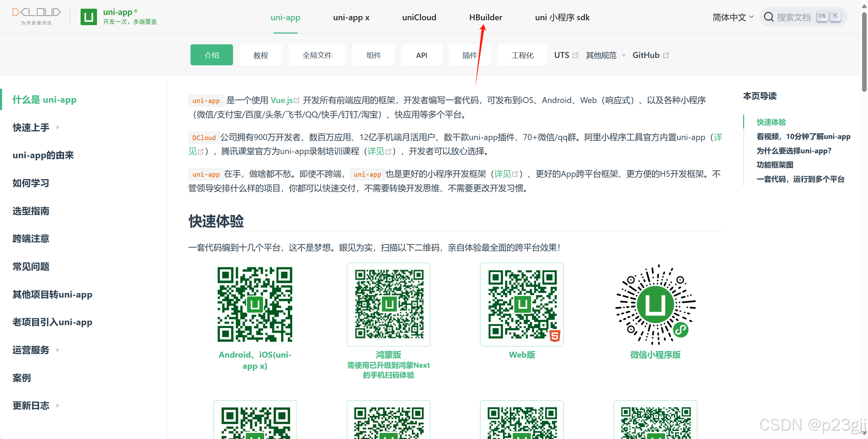Click the green uni-app logo icon
Screen dimensions: 868x439
[88, 16]
